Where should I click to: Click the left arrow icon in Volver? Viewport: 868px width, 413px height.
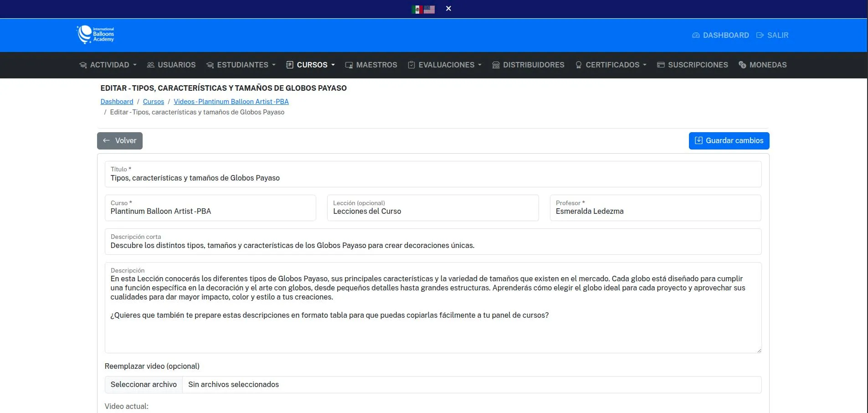click(x=106, y=140)
